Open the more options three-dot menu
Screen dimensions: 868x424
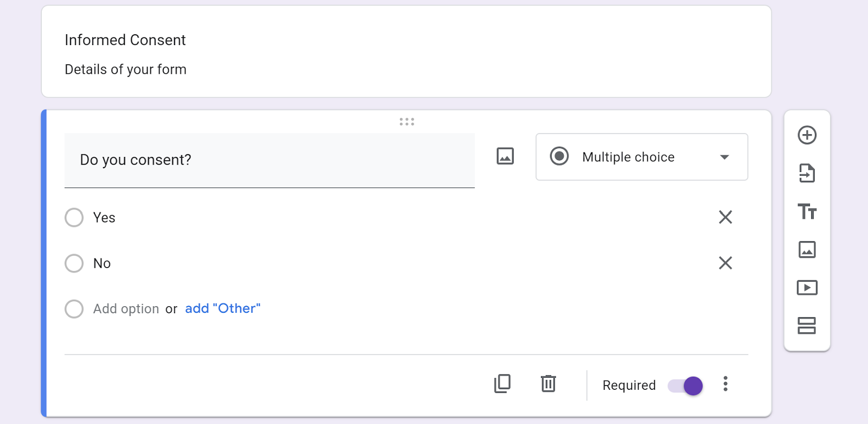pos(725,384)
